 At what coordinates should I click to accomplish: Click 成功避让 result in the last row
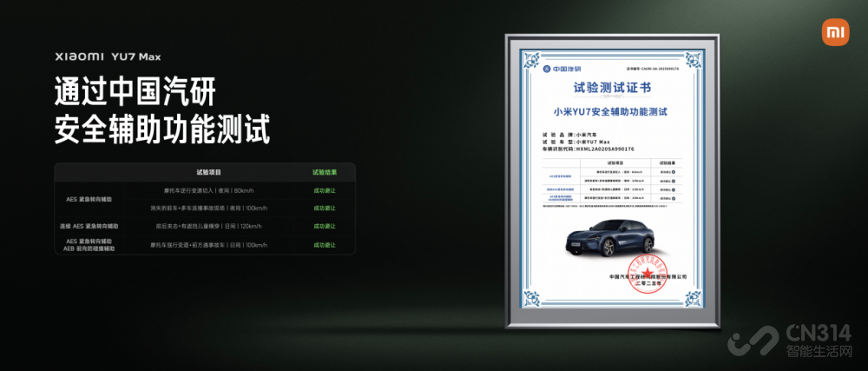click(325, 245)
